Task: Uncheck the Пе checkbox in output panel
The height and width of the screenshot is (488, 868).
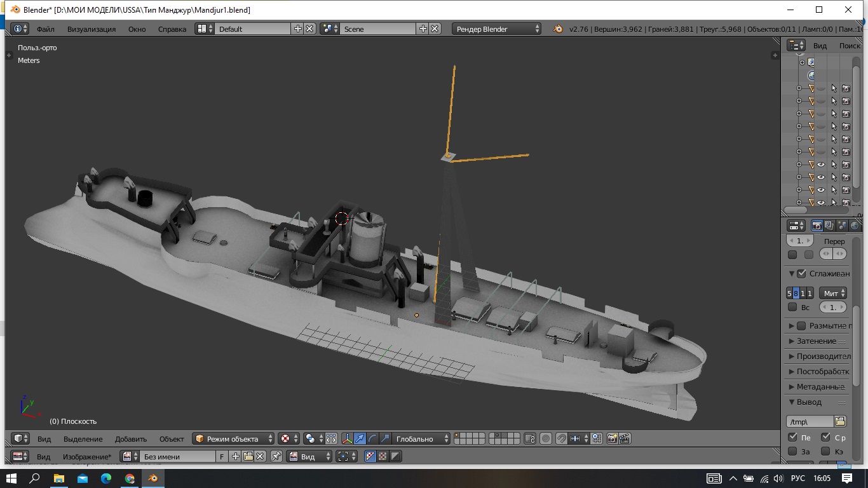Action: [792, 437]
